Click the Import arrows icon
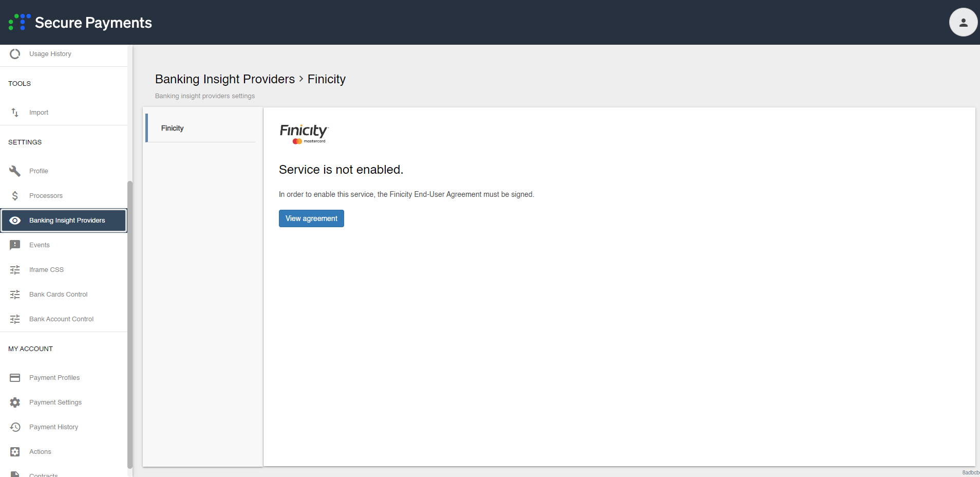Screen dimensions: 980x477 (x=15, y=113)
